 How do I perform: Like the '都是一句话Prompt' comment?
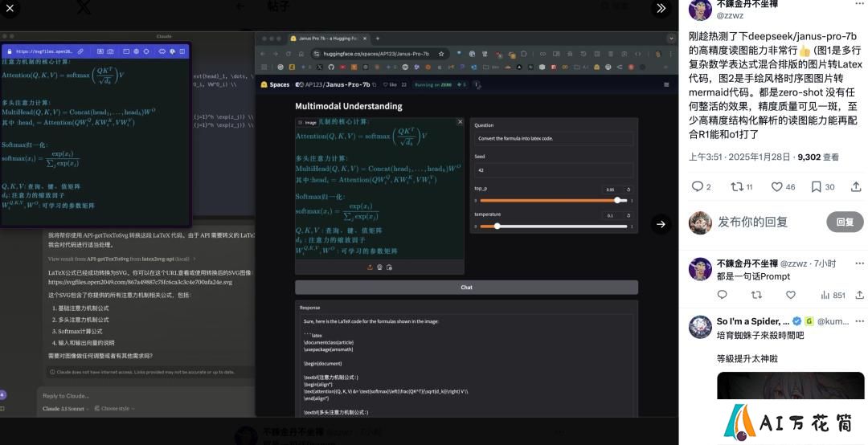click(x=791, y=295)
